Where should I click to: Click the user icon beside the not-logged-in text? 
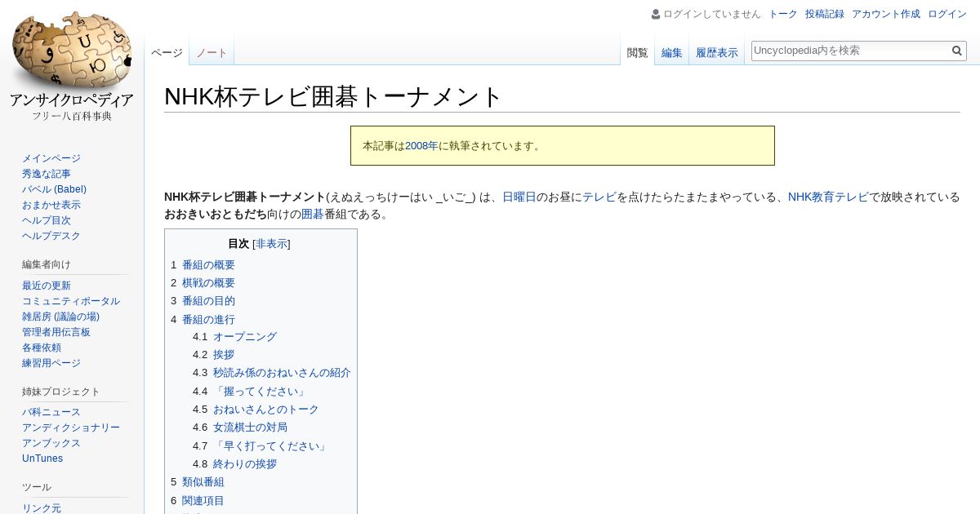(x=656, y=14)
